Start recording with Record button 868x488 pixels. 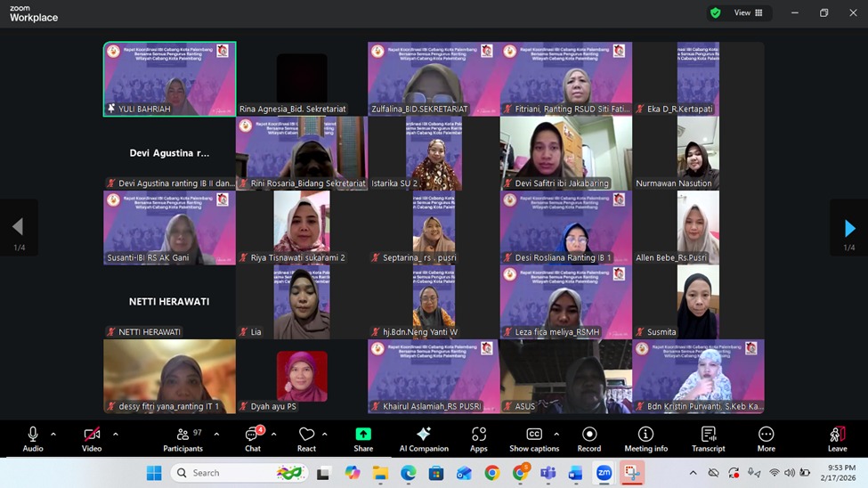click(x=589, y=440)
